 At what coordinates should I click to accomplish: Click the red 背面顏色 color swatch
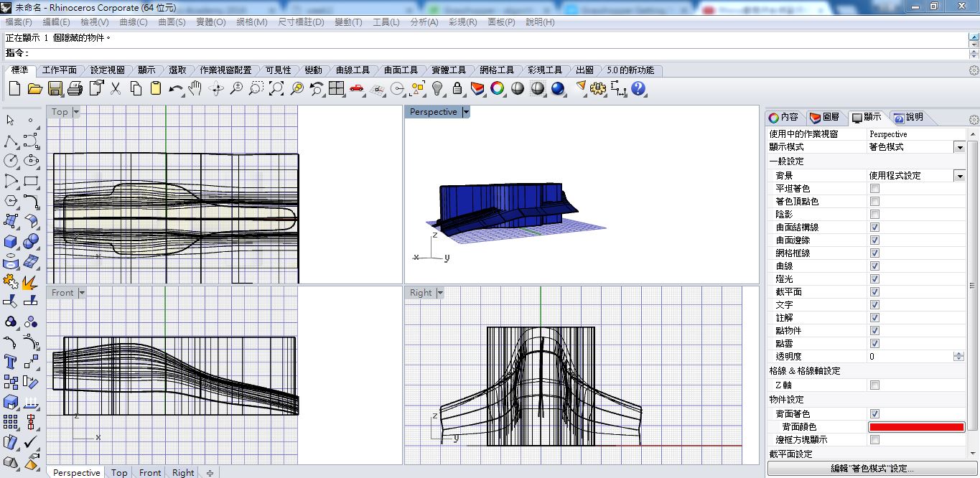(x=916, y=427)
